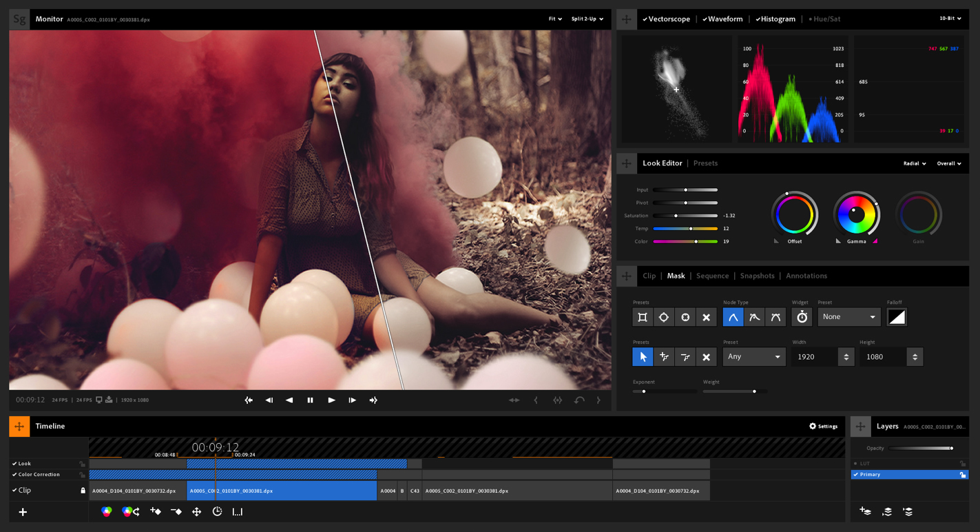Select the square mask preset icon
Image resolution: width=980 pixels, height=532 pixels.
click(x=643, y=317)
